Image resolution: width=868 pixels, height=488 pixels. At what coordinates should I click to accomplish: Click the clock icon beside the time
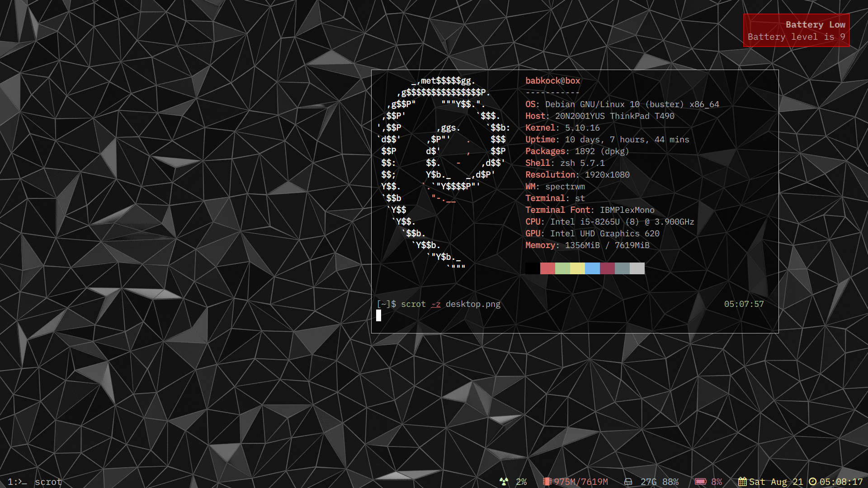pyautogui.click(x=812, y=482)
